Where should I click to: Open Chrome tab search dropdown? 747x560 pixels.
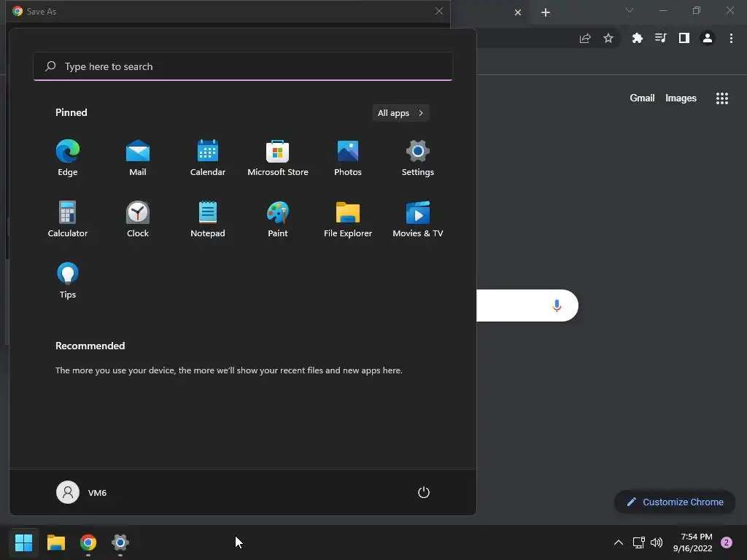630,10
